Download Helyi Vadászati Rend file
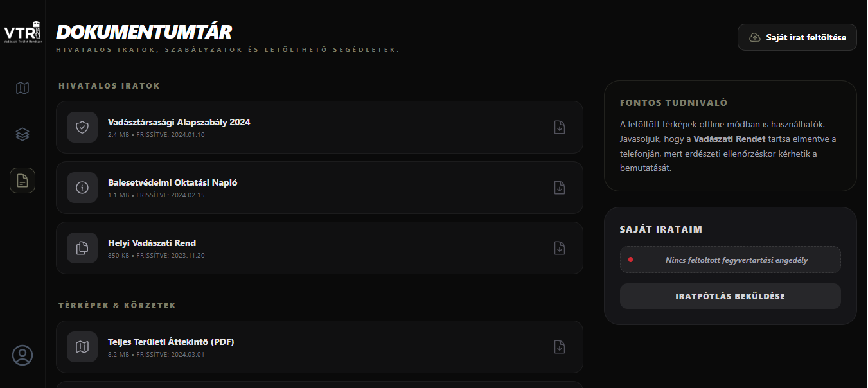 tap(560, 248)
